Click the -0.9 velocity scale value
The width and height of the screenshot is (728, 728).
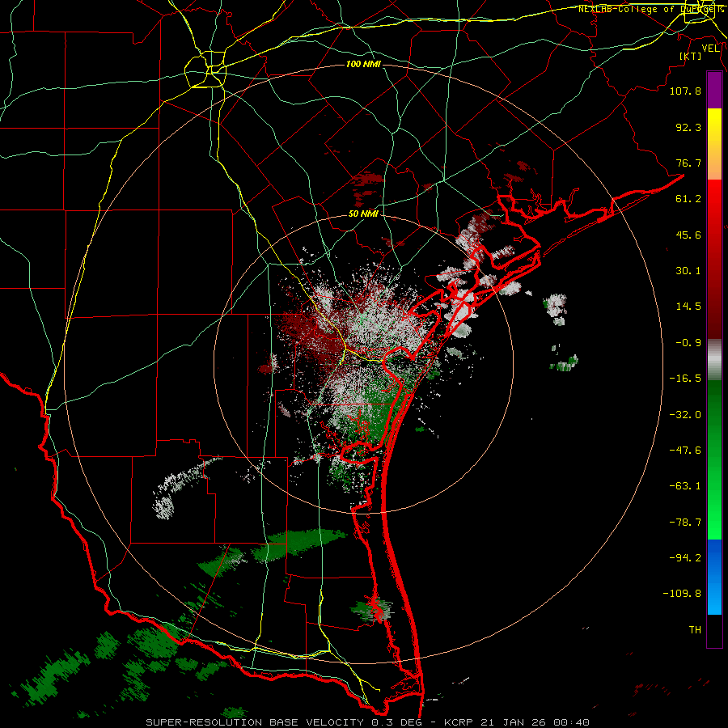688,343
